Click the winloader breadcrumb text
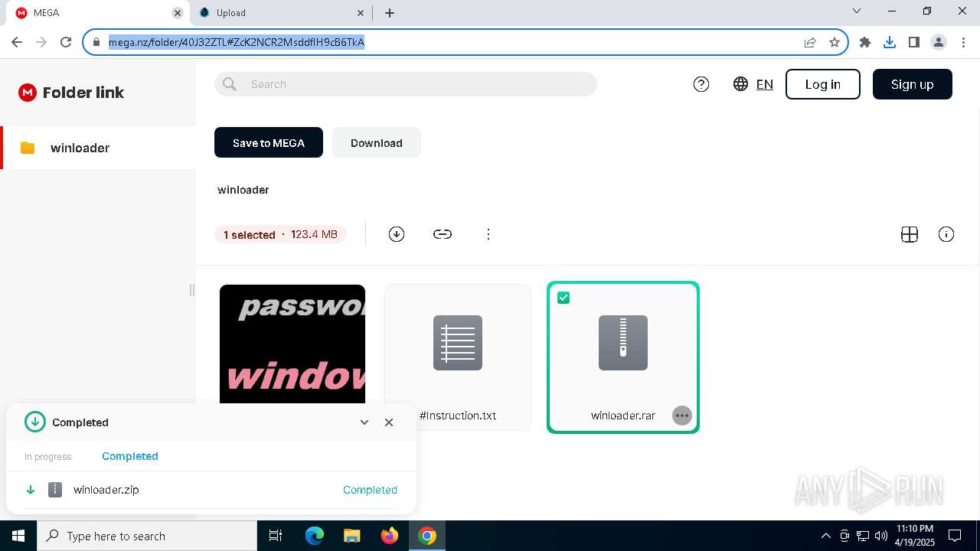 pyautogui.click(x=243, y=190)
